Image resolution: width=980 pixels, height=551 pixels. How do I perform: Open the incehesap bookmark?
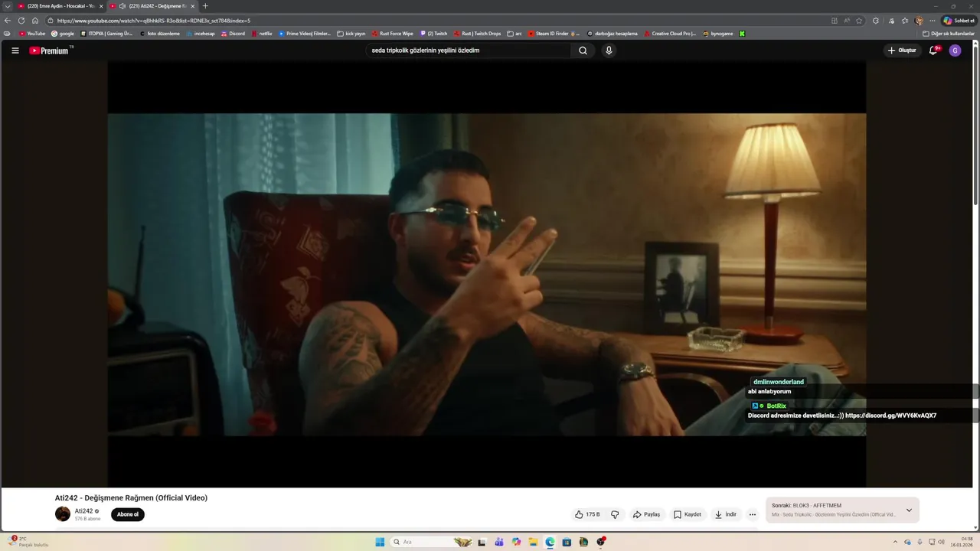(201, 34)
